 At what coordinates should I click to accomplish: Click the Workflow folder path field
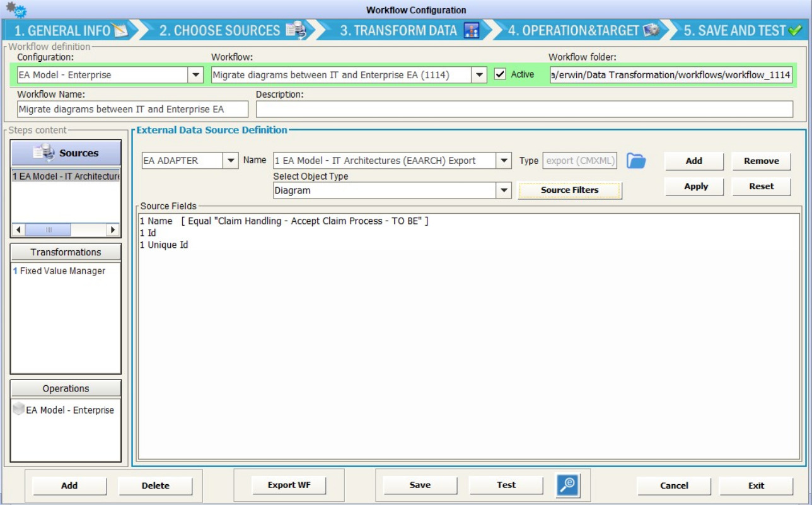pyautogui.click(x=671, y=75)
